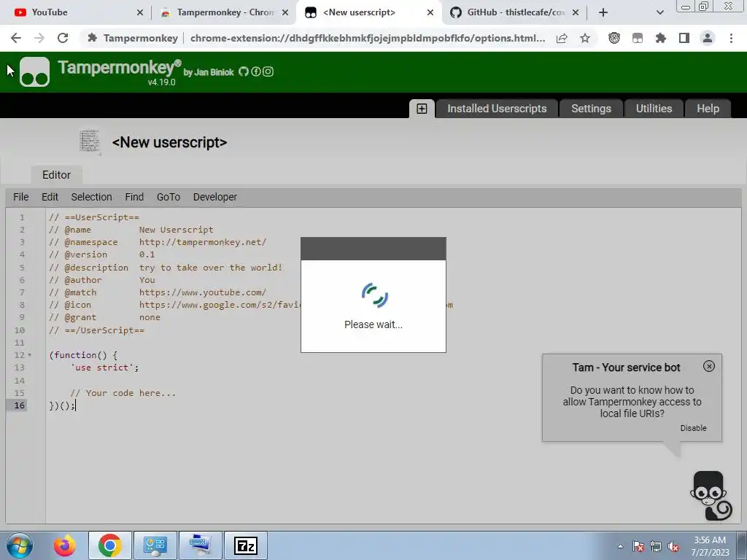Click the address bar URL field

point(368,38)
